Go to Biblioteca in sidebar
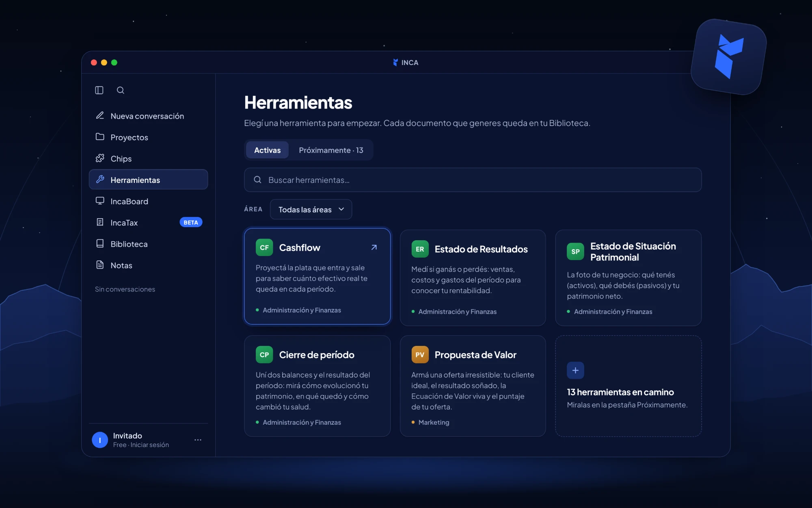Image resolution: width=812 pixels, height=508 pixels. 148,244
